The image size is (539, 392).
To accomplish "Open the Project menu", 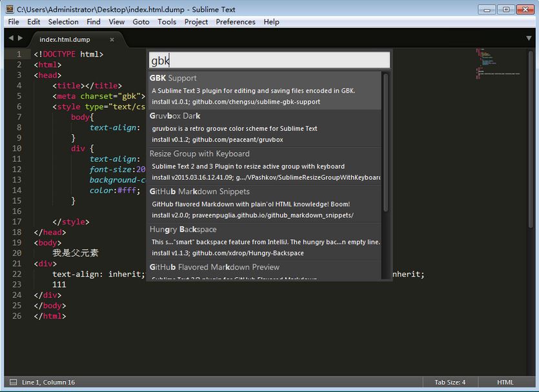I will pos(196,22).
